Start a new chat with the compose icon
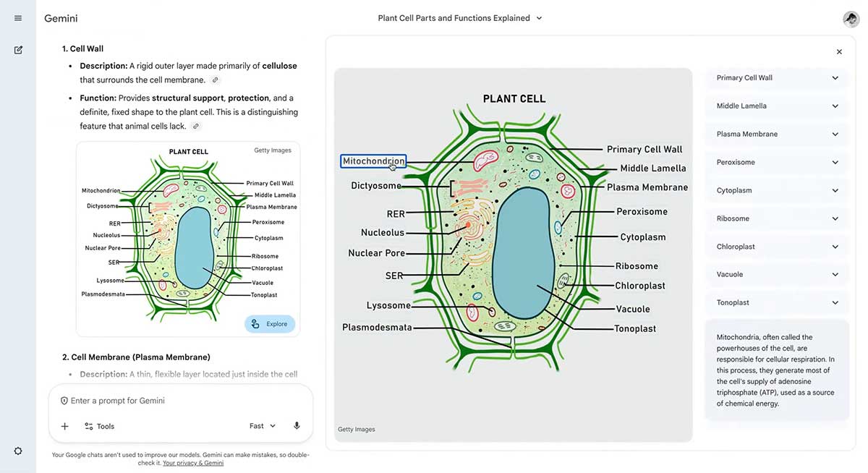Screen dimensions: 868x473 18,50
